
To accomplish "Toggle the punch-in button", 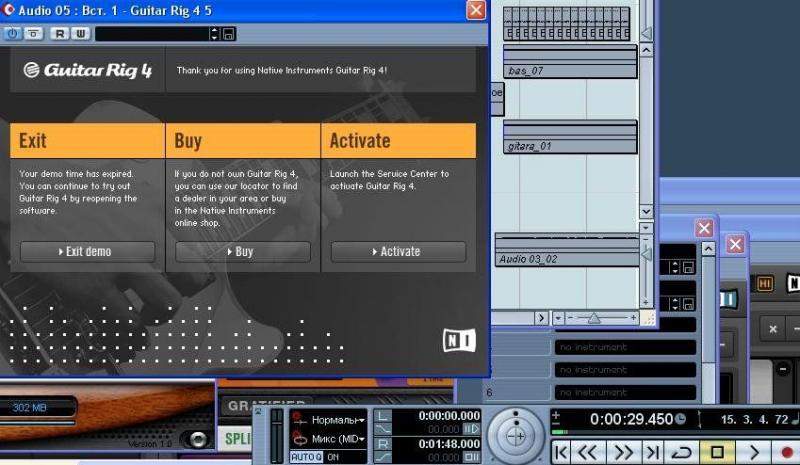I will click(x=383, y=430).
